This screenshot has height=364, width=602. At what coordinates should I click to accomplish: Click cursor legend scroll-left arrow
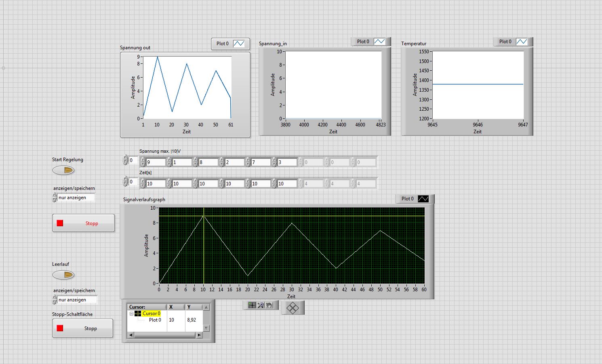pos(131,335)
